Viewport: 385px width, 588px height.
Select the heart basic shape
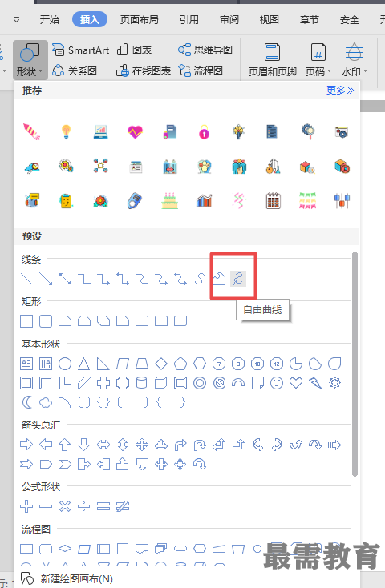coord(296,383)
